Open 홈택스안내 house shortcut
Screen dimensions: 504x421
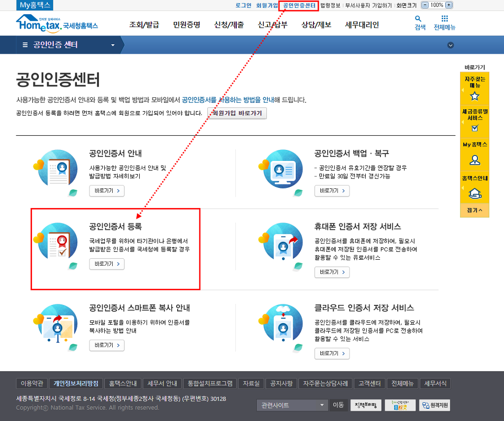pyautogui.click(x=475, y=187)
